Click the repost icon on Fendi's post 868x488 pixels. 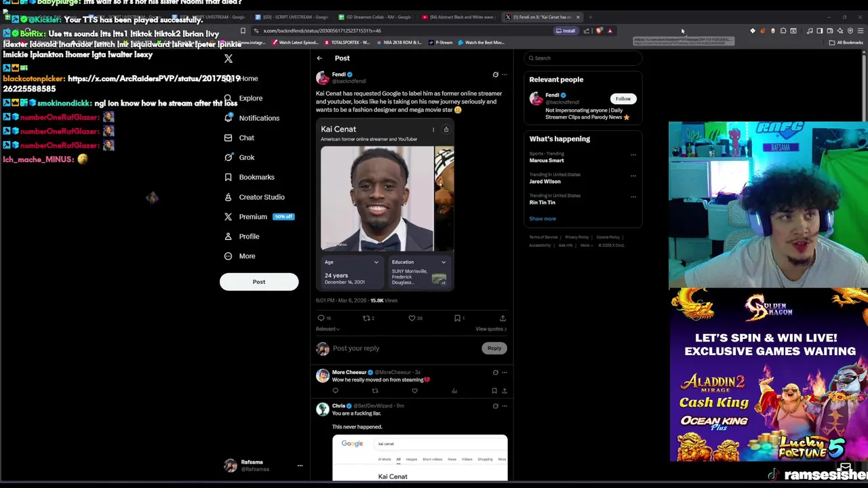(x=366, y=318)
